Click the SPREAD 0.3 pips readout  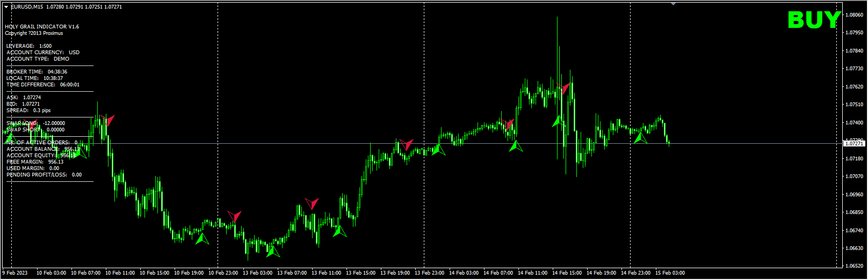tap(28, 110)
